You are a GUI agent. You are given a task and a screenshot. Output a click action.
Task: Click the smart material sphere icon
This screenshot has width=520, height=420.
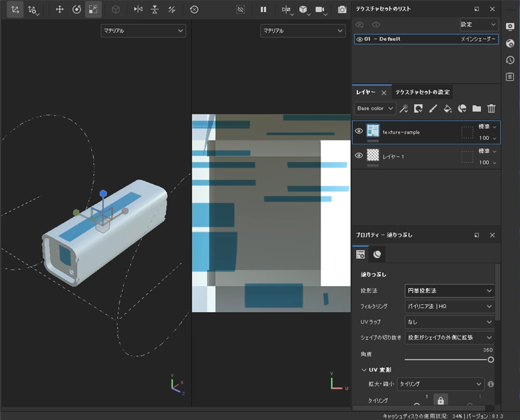pos(462,109)
